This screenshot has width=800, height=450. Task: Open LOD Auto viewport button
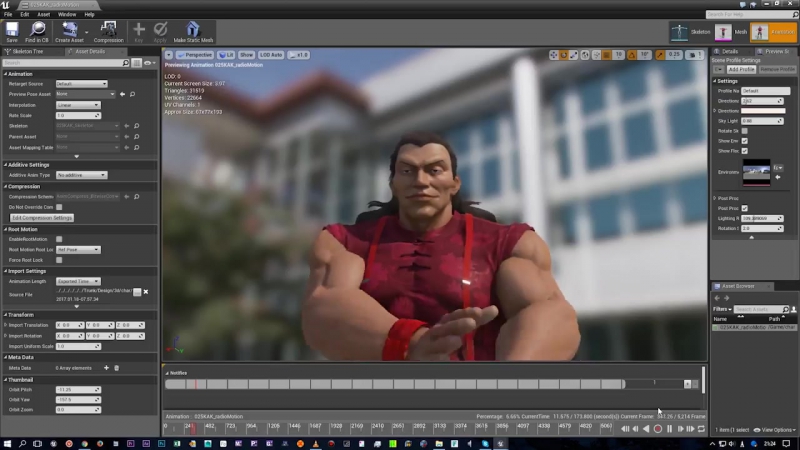(x=270, y=55)
